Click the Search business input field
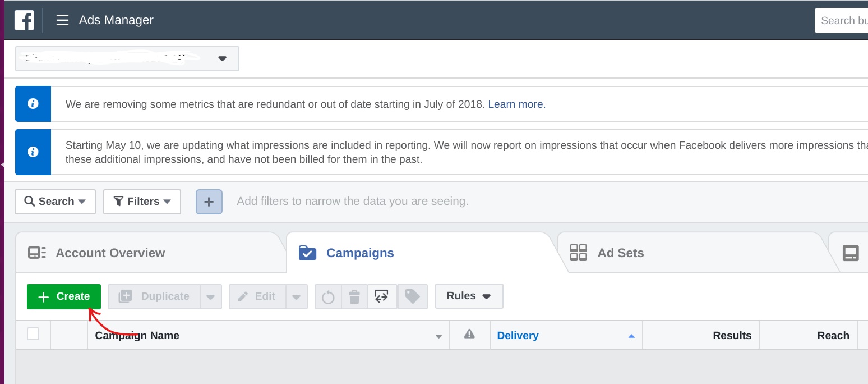The width and height of the screenshot is (868, 384). click(841, 21)
